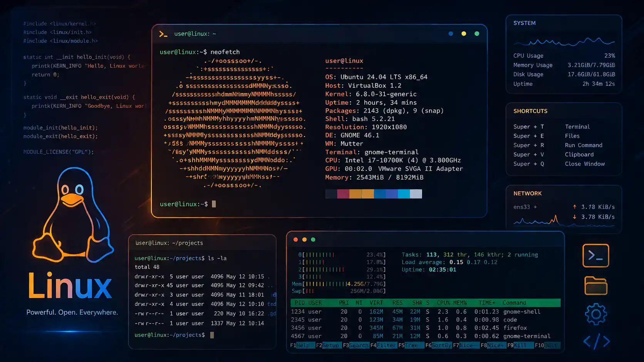Click the maroon swatch in neofetch palette

pos(343,194)
